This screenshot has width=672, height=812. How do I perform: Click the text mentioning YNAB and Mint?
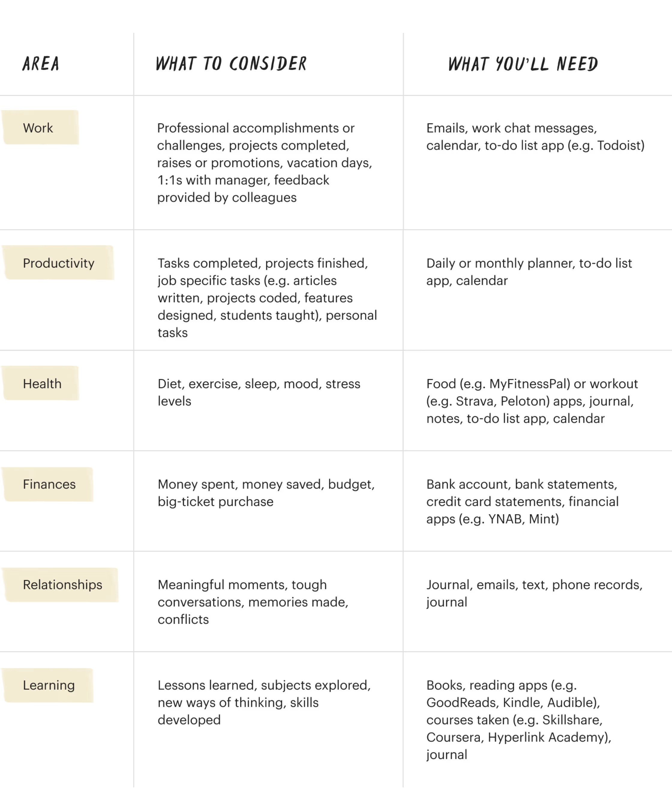pyautogui.click(x=522, y=501)
